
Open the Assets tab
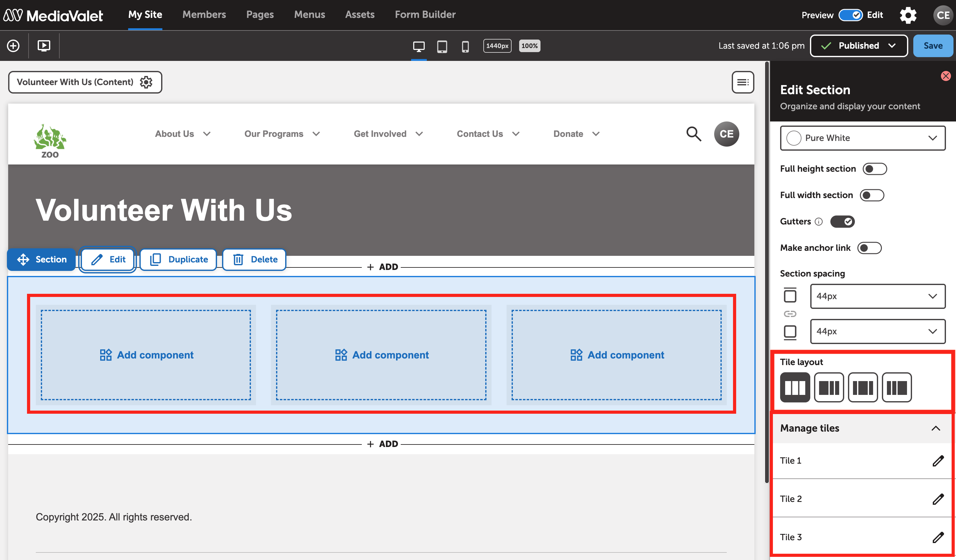360,14
